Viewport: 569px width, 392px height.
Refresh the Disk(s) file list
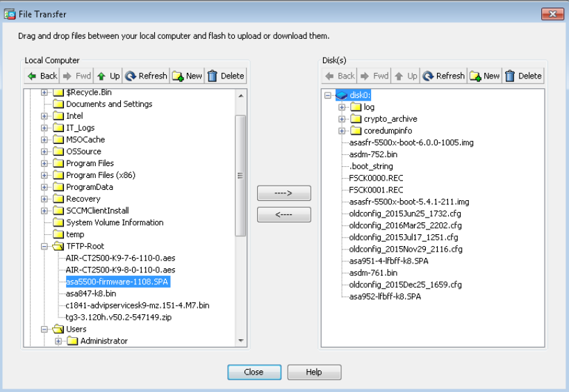[x=443, y=76]
